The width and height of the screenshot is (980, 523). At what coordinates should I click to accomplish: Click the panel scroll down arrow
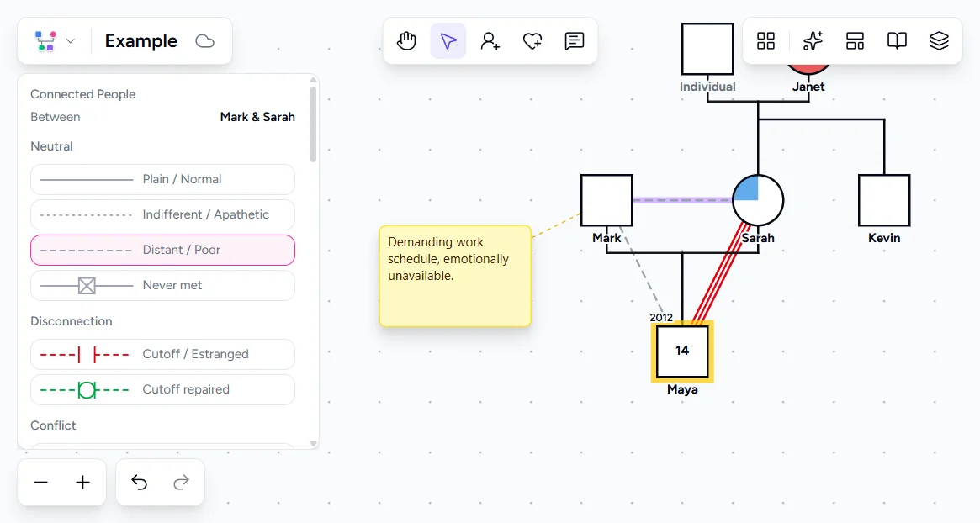pyautogui.click(x=313, y=444)
